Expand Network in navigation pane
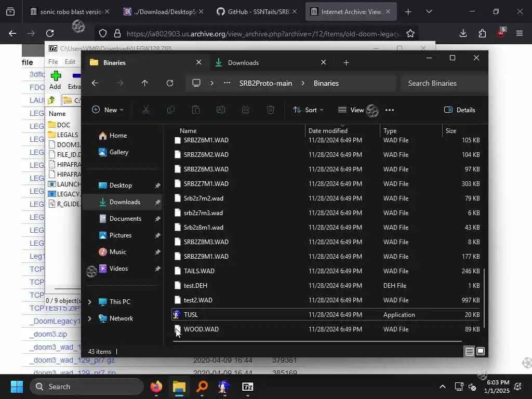532x399 pixels. point(89,318)
